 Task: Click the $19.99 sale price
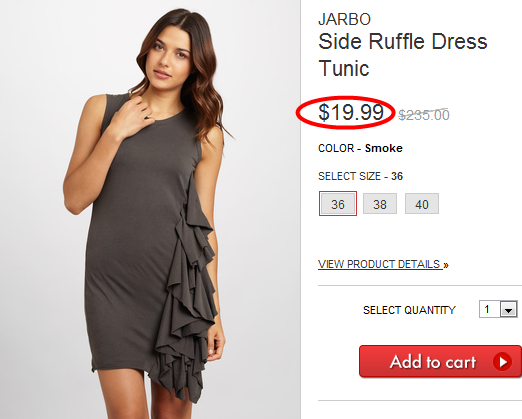click(351, 112)
